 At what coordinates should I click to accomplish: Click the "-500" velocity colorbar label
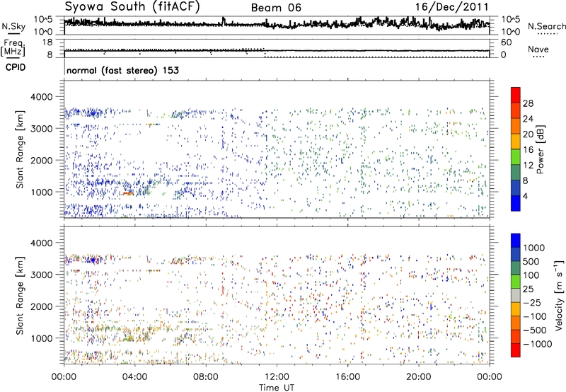[535, 330]
